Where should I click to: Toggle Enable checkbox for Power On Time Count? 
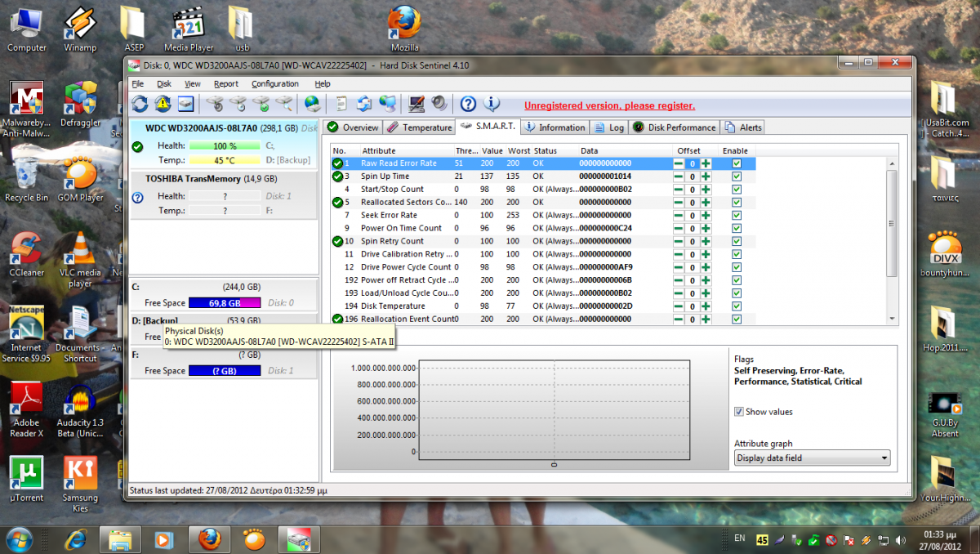click(x=737, y=228)
